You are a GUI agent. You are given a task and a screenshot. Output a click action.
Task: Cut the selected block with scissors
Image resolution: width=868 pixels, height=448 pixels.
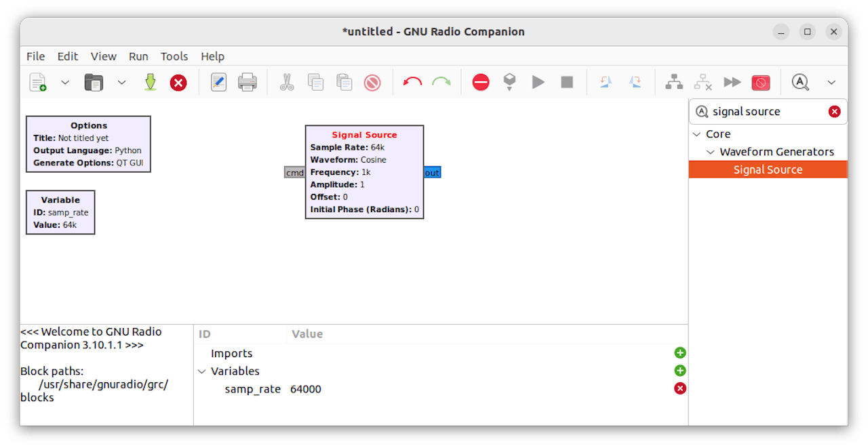click(287, 83)
